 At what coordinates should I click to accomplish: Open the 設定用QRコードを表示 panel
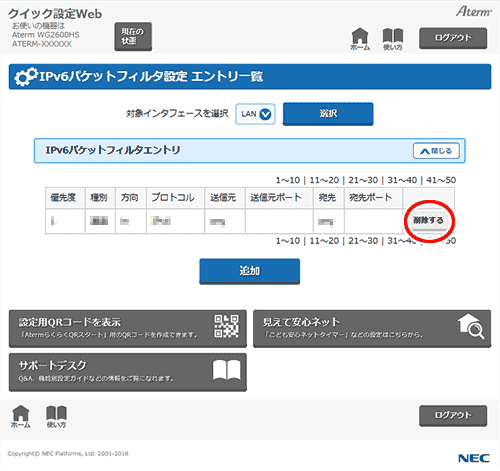[128, 328]
